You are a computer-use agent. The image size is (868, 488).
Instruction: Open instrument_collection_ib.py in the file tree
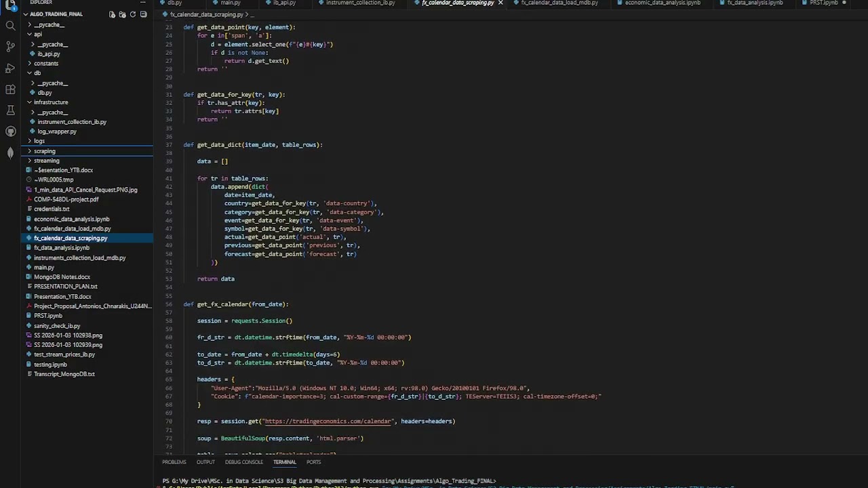(72, 122)
